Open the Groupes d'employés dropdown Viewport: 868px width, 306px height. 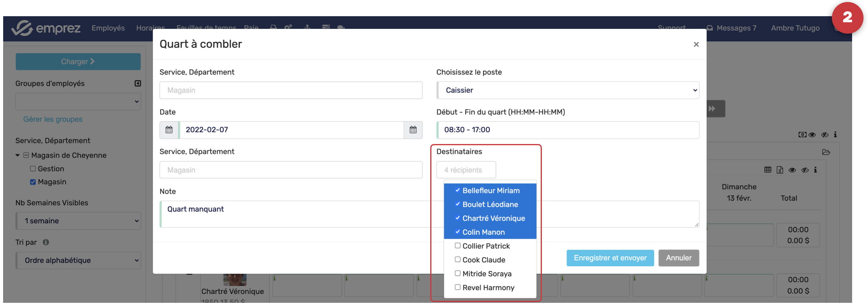click(78, 102)
